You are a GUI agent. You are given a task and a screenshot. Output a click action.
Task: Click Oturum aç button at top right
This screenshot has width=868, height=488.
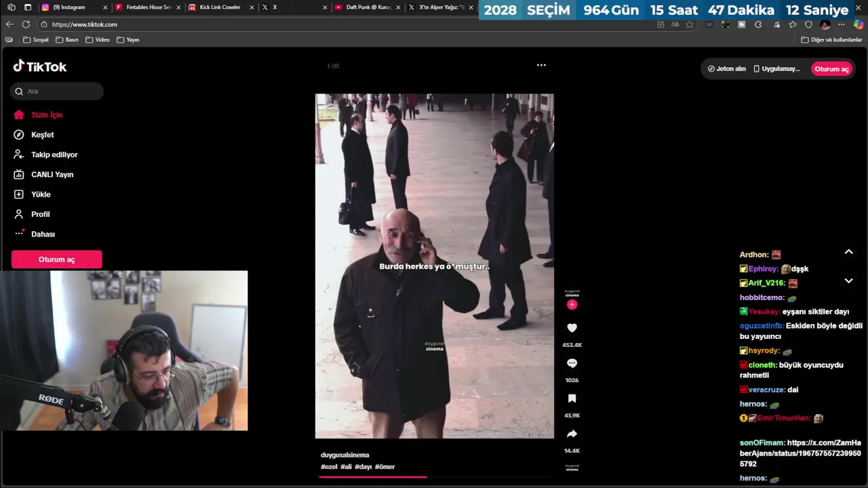coord(831,68)
